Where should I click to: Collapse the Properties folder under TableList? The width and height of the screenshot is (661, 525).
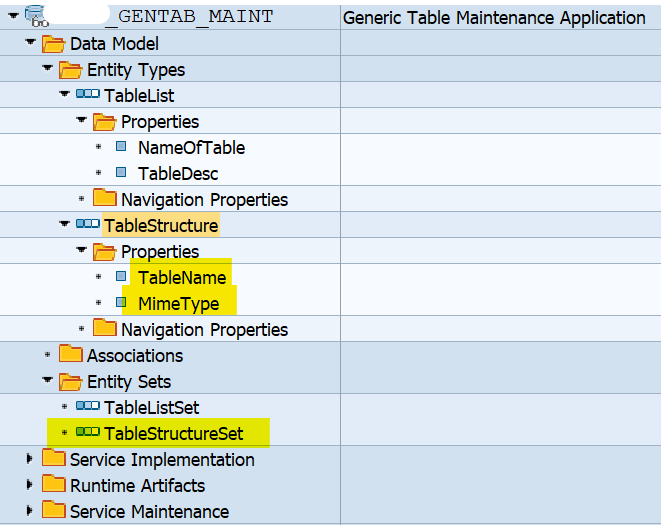81,120
